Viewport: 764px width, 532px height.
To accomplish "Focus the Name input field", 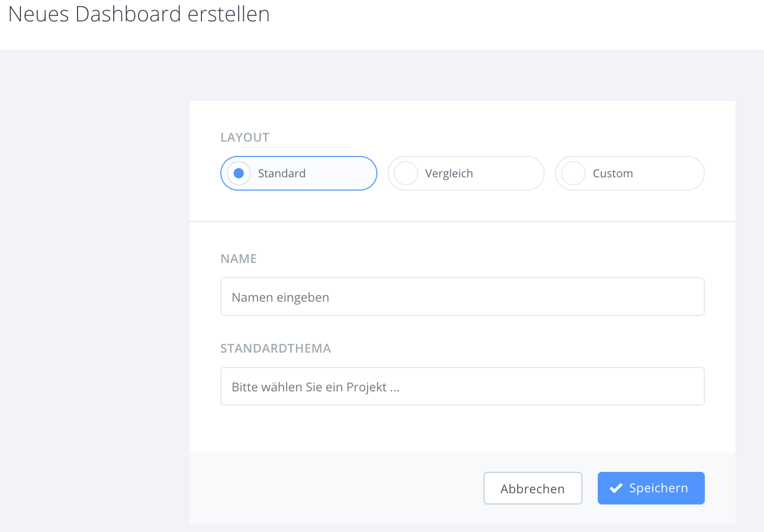I will 462,297.
